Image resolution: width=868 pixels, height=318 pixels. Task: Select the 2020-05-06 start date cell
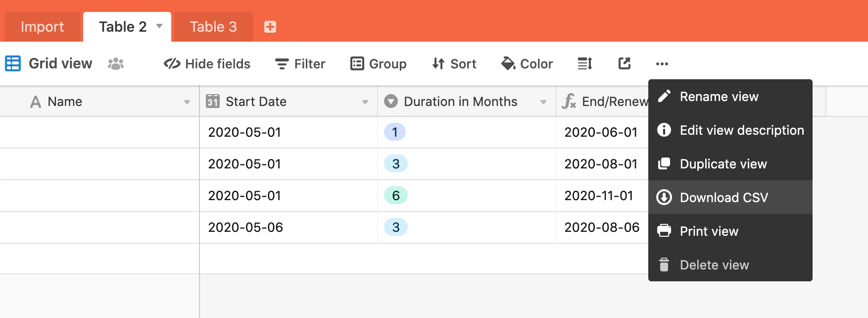click(289, 227)
